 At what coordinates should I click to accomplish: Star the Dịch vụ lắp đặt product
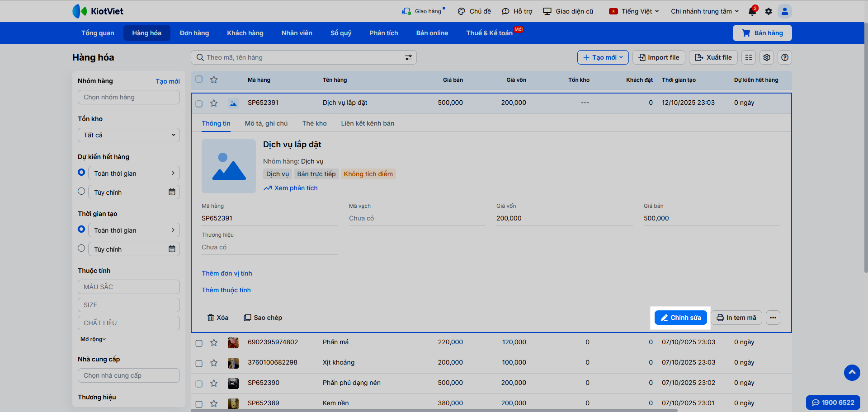(x=214, y=103)
